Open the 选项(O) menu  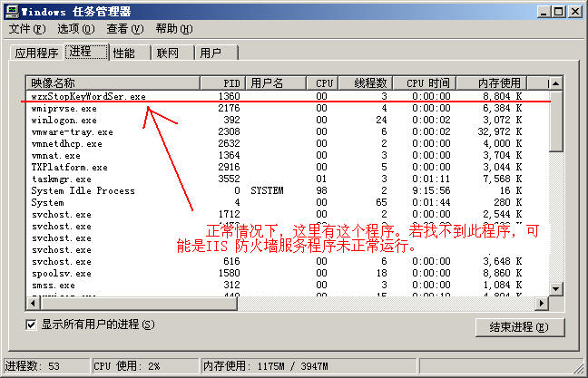point(75,29)
